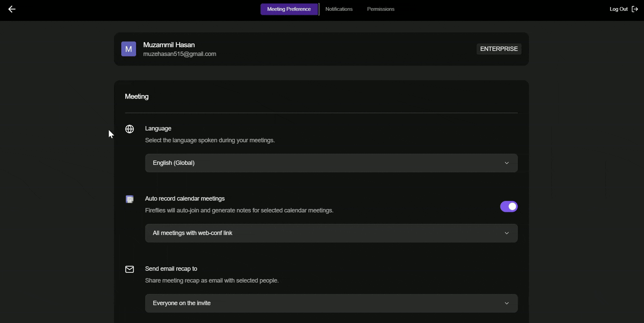Click the calendar auto record icon
The width and height of the screenshot is (644, 323).
[x=129, y=199]
